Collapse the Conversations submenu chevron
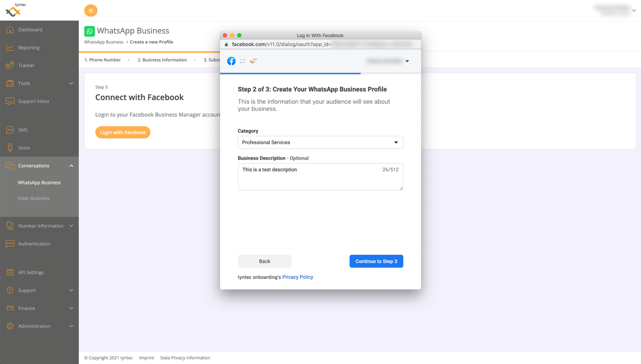641x364 pixels. click(71, 166)
